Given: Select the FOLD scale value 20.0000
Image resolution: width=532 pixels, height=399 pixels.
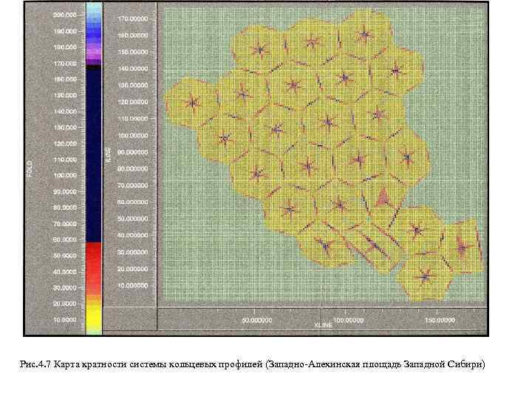Looking at the screenshot, I should 65,304.
